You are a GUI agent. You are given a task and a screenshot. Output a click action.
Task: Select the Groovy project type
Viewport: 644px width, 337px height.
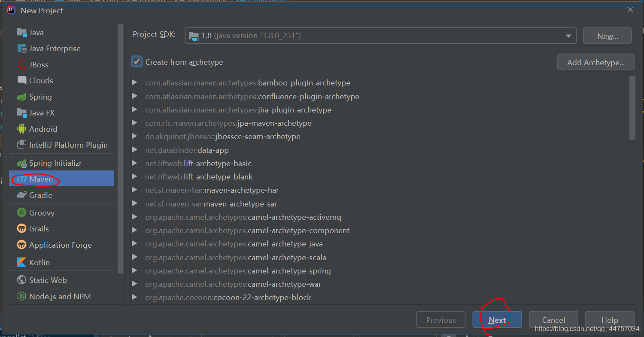point(62,213)
